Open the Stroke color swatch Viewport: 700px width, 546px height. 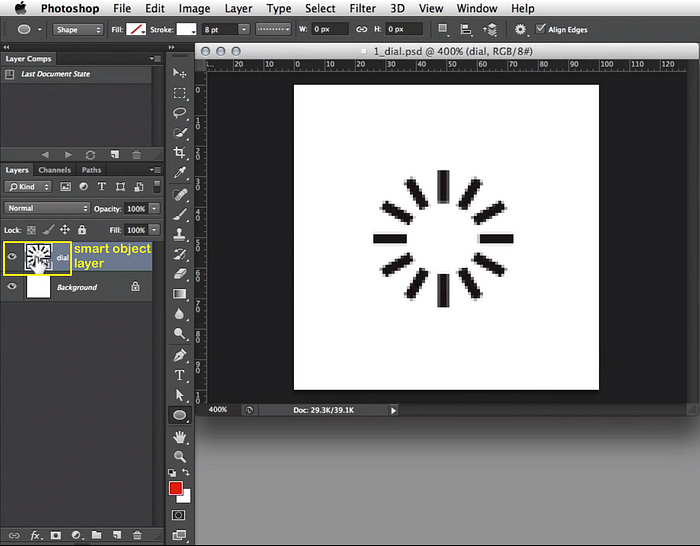coord(186,29)
